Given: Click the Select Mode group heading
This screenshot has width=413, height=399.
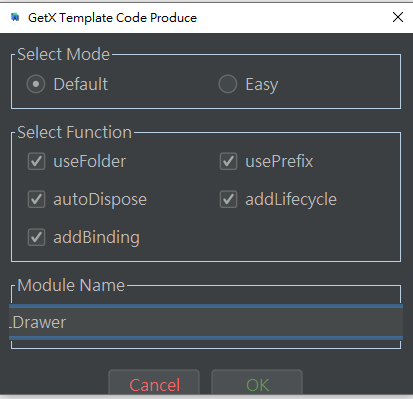Looking at the screenshot, I should tap(63, 54).
